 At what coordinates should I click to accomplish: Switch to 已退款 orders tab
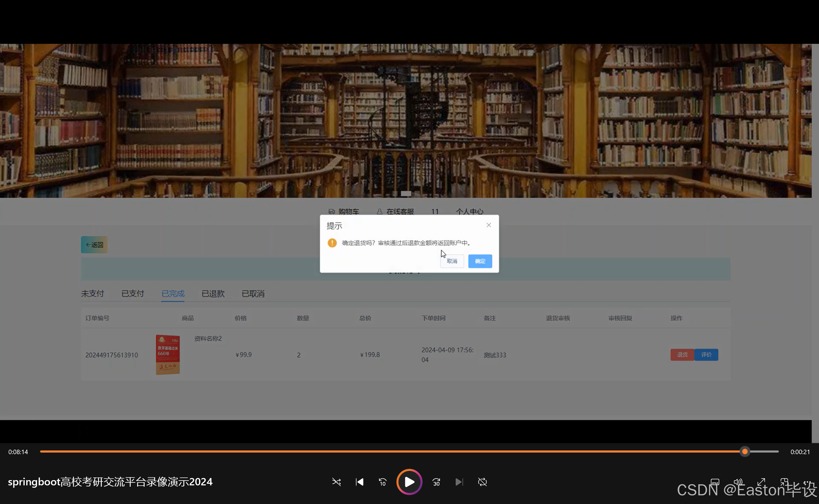[x=213, y=294]
